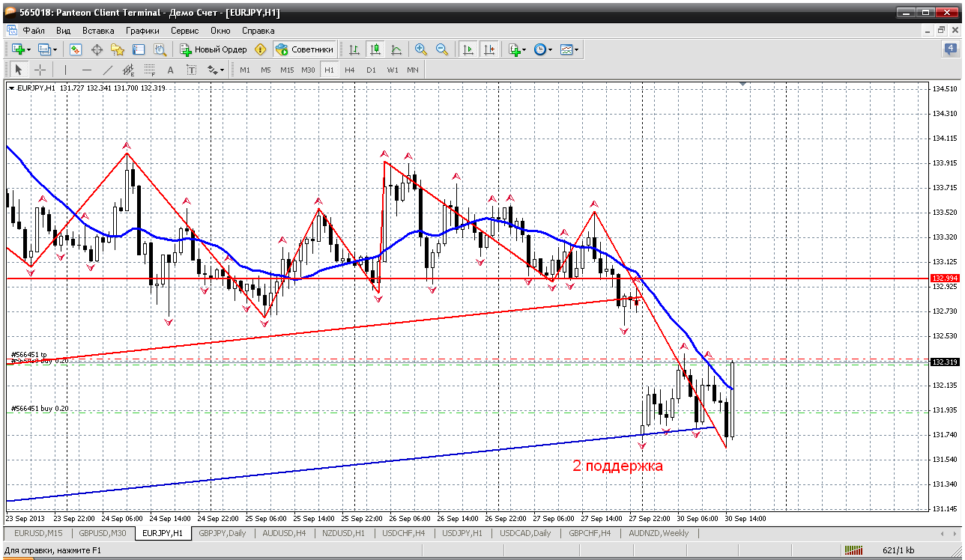Image resolution: width=965 pixels, height=560 pixels.
Task: Switch timeframe to M15
Action: (x=287, y=70)
